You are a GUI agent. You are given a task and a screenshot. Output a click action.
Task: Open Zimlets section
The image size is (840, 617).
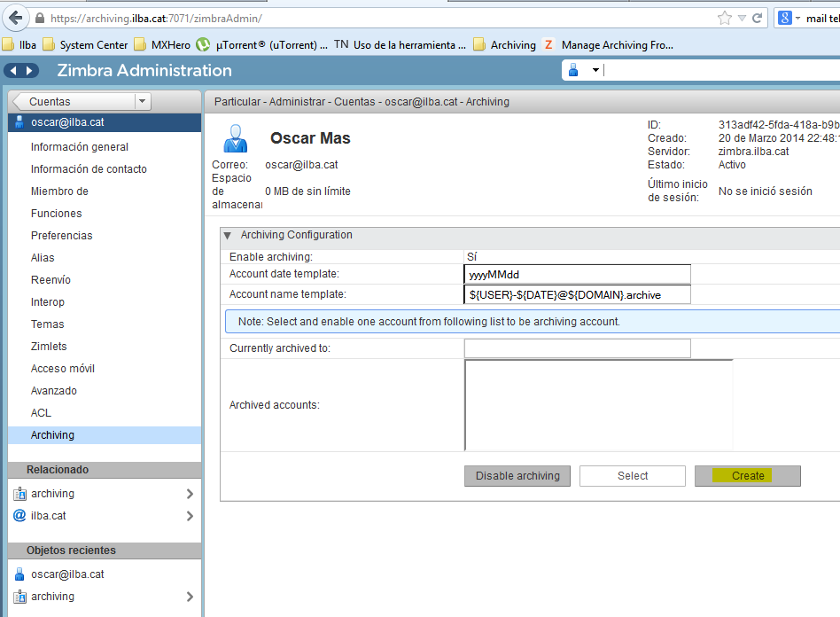(49, 347)
